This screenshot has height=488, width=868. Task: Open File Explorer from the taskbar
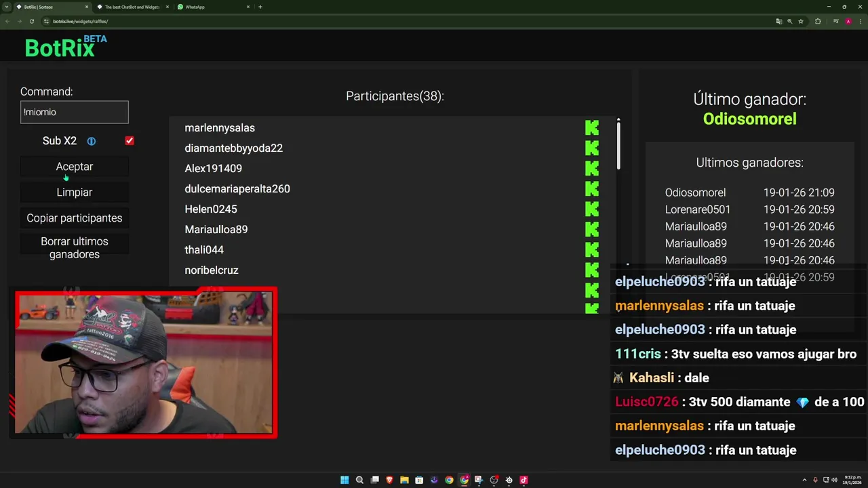pyautogui.click(x=404, y=480)
